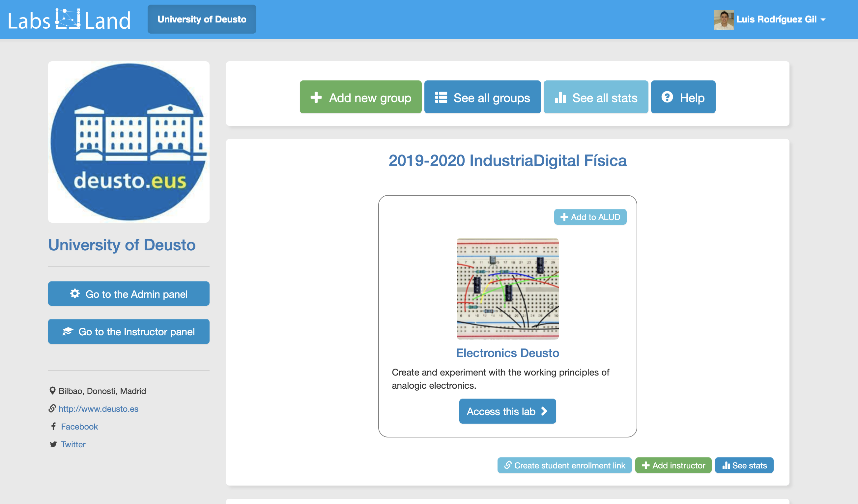
Task: Go to the Admin panel
Action: tap(129, 294)
